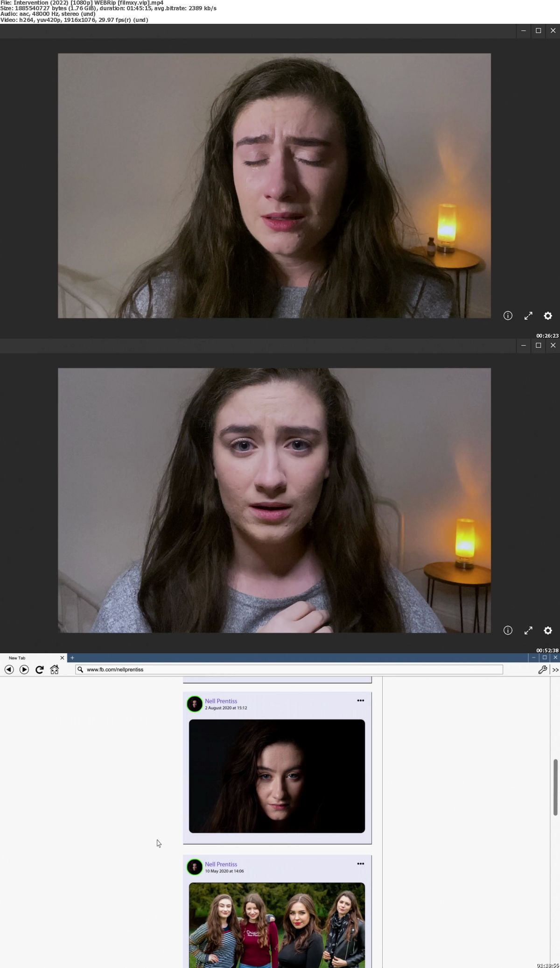Close the New Tab browser tab

pos(62,657)
